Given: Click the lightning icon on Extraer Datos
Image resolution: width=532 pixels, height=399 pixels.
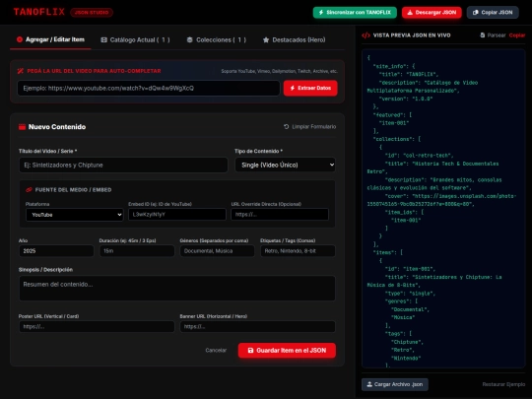Looking at the screenshot, I should [x=293, y=89].
